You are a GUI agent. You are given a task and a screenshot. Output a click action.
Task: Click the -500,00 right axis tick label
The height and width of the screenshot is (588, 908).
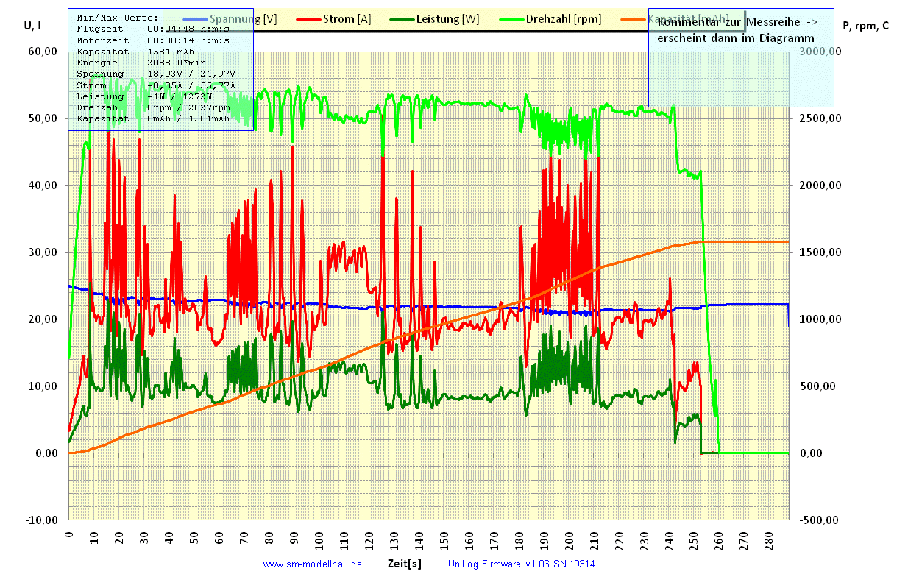pos(818,520)
